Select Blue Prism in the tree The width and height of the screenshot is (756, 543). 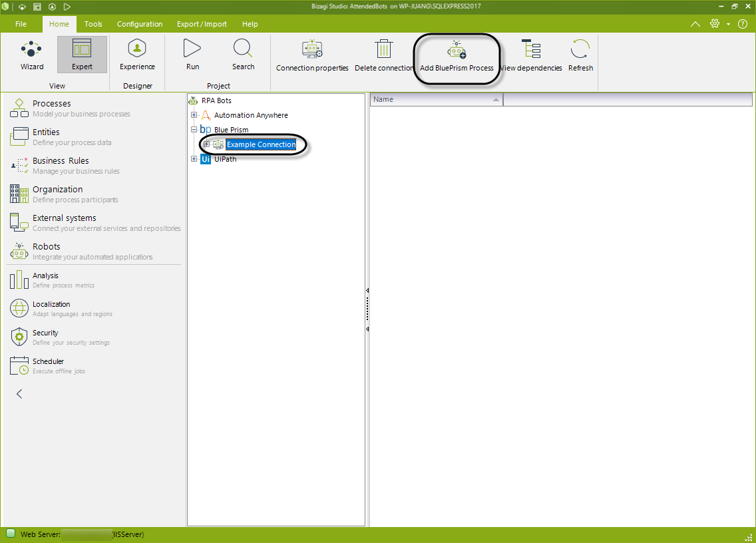231,130
